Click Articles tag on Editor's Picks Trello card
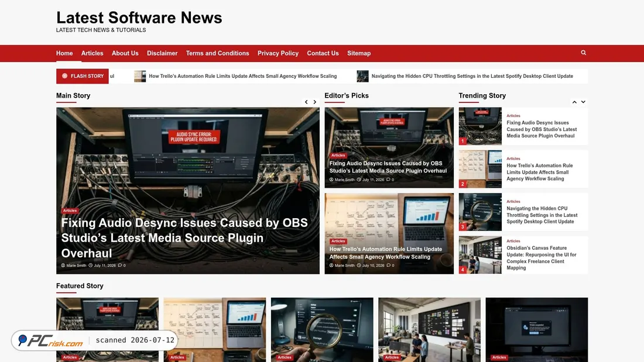 (x=338, y=242)
